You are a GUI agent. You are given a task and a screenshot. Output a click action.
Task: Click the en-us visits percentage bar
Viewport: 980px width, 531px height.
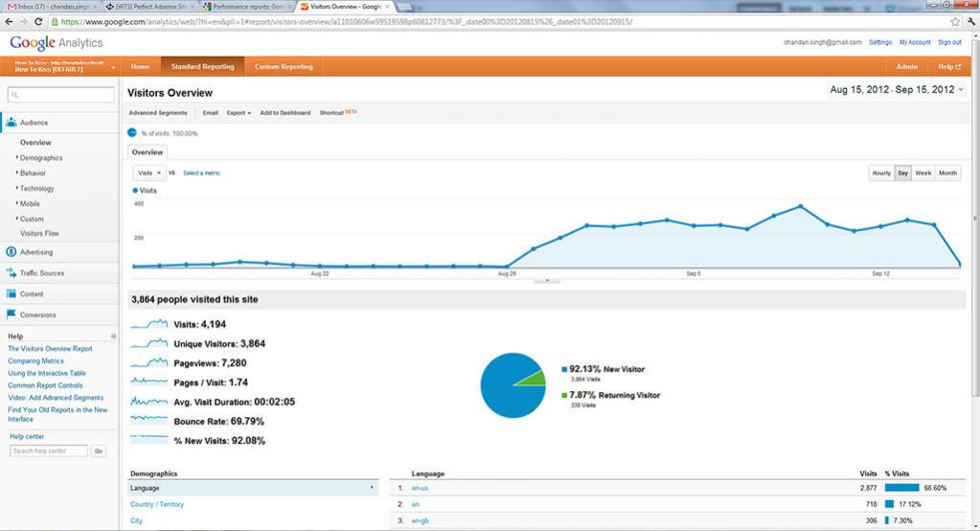[x=901, y=488]
